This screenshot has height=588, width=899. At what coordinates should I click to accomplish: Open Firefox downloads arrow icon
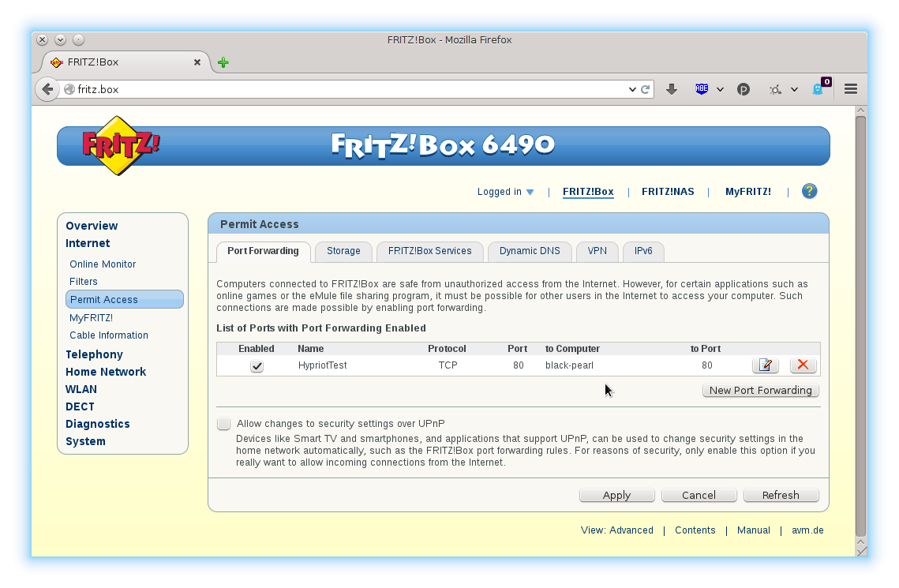pos(672,88)
